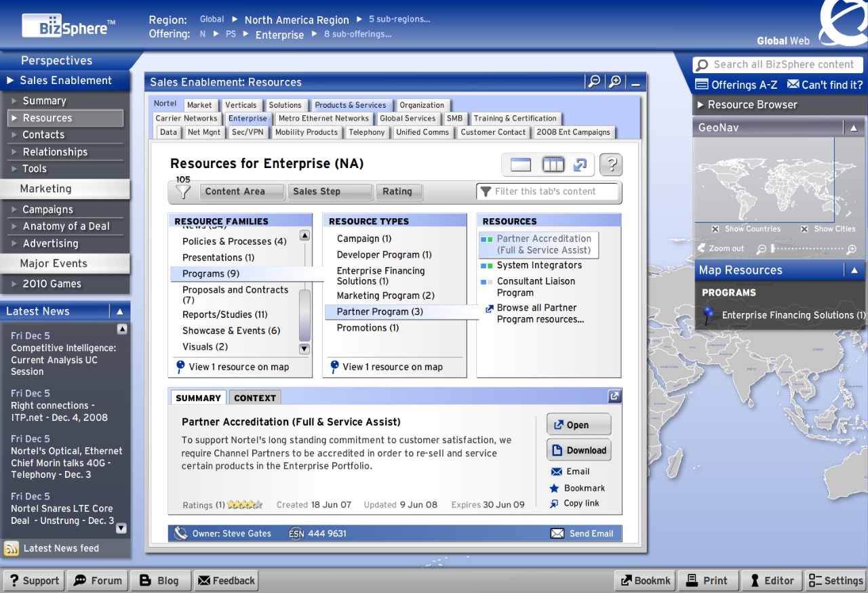The width and height of the screenshot is (868, 593).
Task: Open the Support button in bottom bar
Action: click(33, 581)
